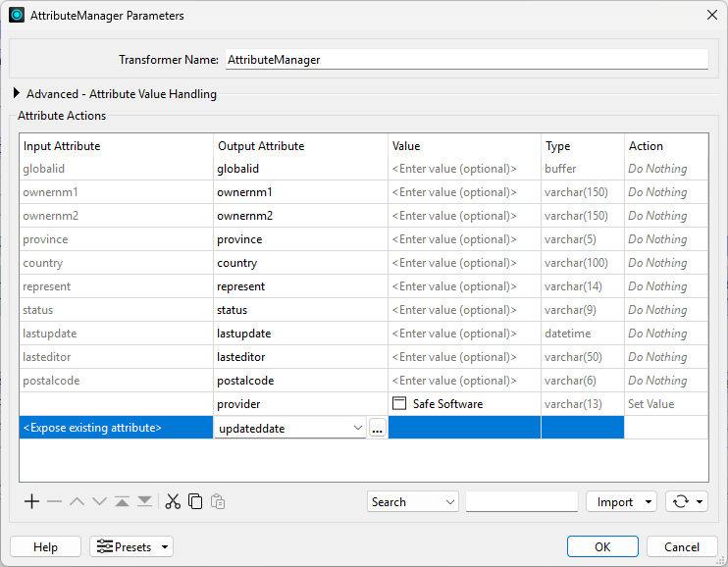Open the Search mode dropdown

413,501
